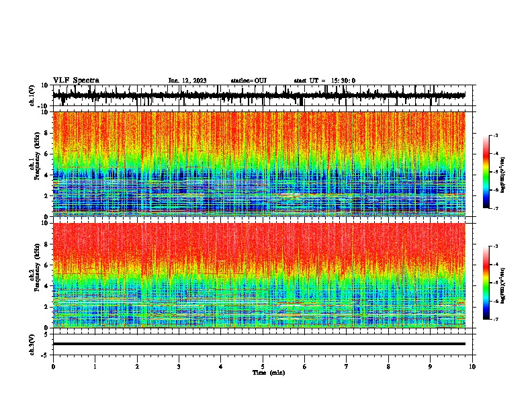
Task: Click the "6" kHz tick on ch.2 frequency axis
Action: (46, 265)
